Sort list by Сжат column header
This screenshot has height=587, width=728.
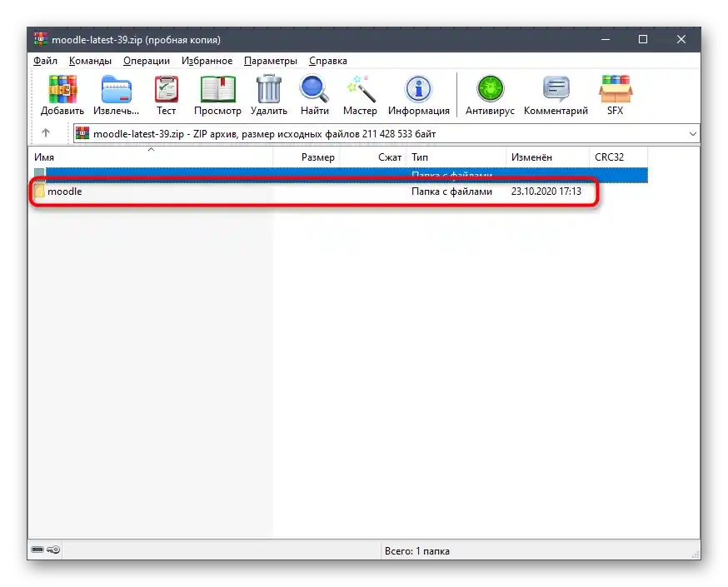click(373, 157)
